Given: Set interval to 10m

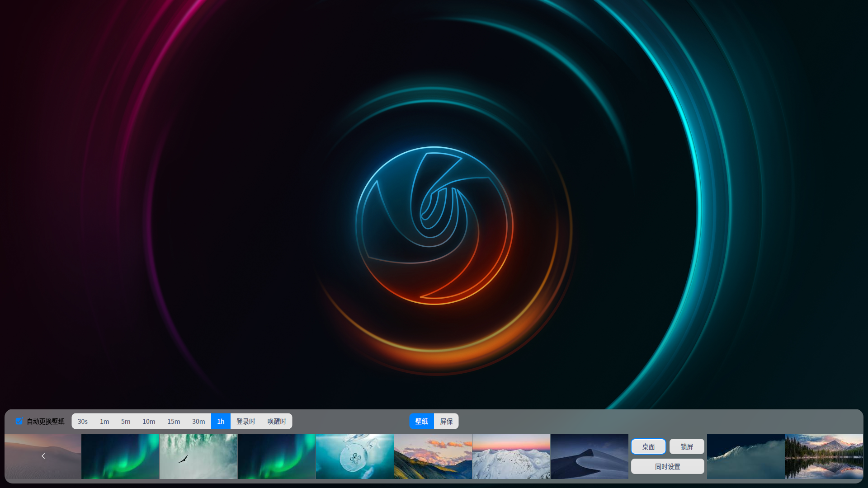Looking at the screenshot, I should pyautogui.click(x=149, y=421).
